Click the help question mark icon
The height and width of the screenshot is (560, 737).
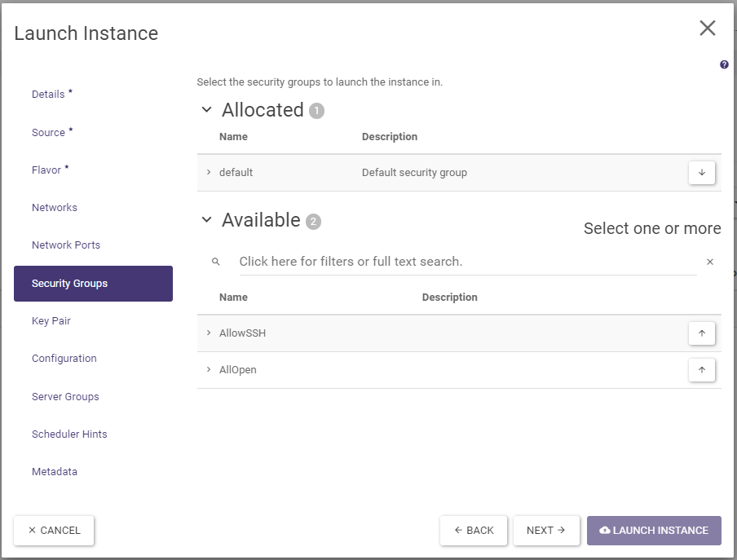724,65
